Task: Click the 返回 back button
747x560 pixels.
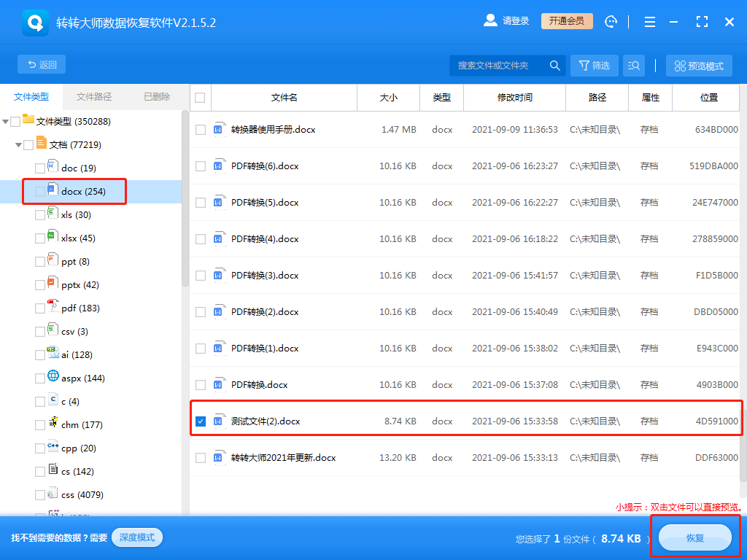Action: (x=42, y=64)
